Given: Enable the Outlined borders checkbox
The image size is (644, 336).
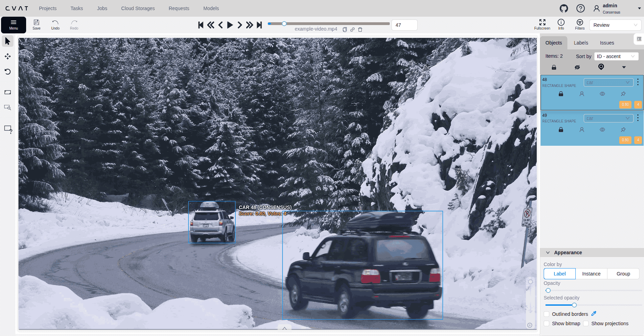Looking at the screenshot, I should 546,314.
